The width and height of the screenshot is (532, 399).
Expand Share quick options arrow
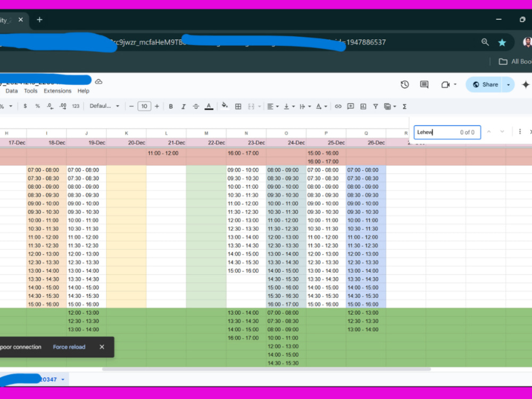(x=508, y=85)
